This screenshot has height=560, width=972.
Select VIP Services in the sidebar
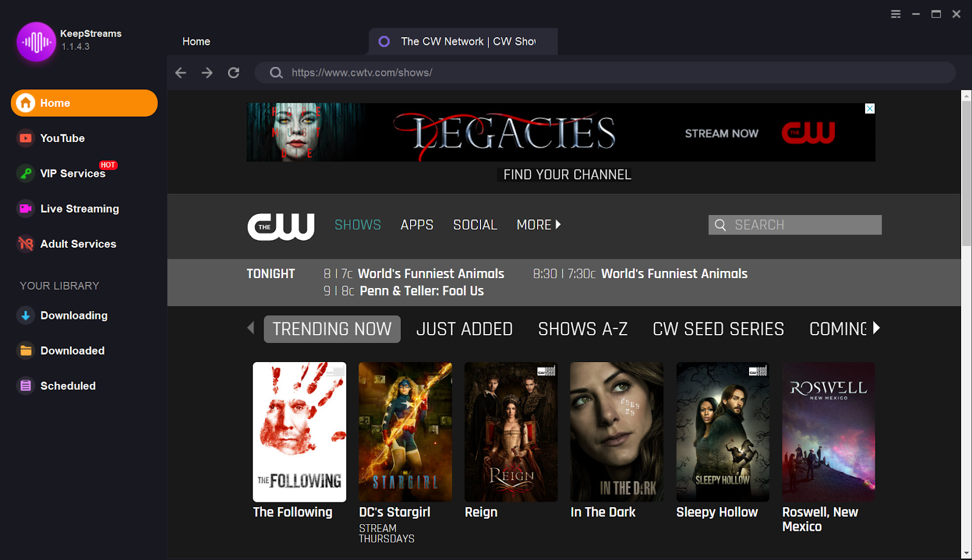tap(73, 174)
